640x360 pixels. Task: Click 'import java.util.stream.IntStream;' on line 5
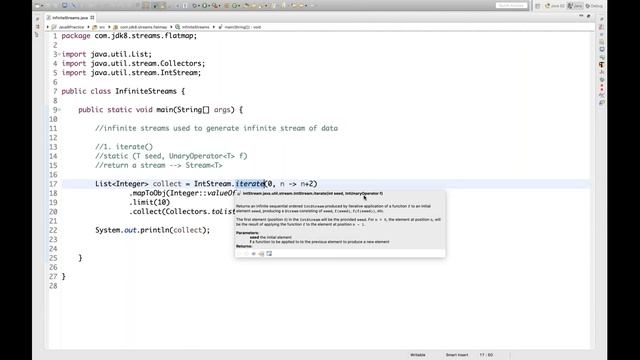click(x=131, y=73)
